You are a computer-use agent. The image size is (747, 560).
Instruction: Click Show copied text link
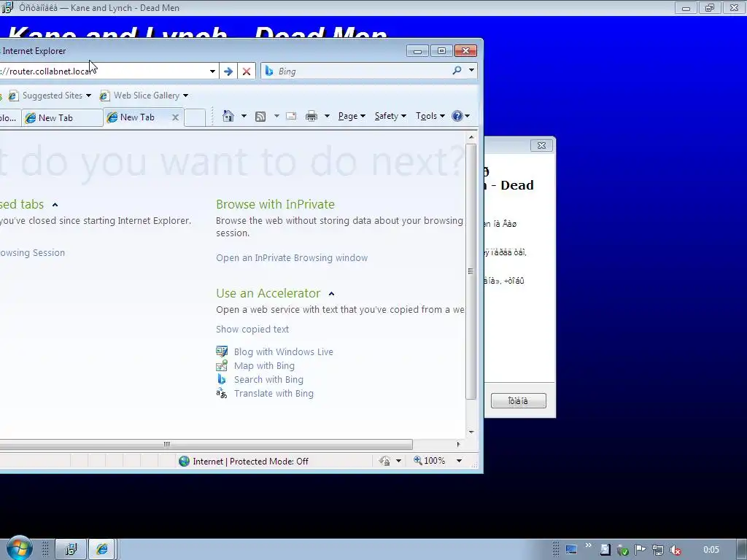(x=252, y=329)
